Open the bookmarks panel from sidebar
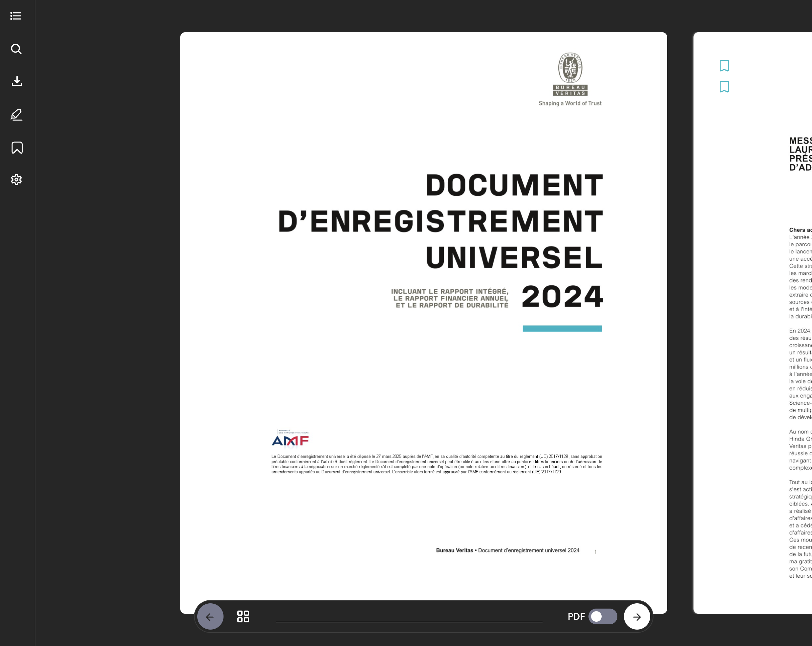Screen dimensions: 812x646 [17, 148]
